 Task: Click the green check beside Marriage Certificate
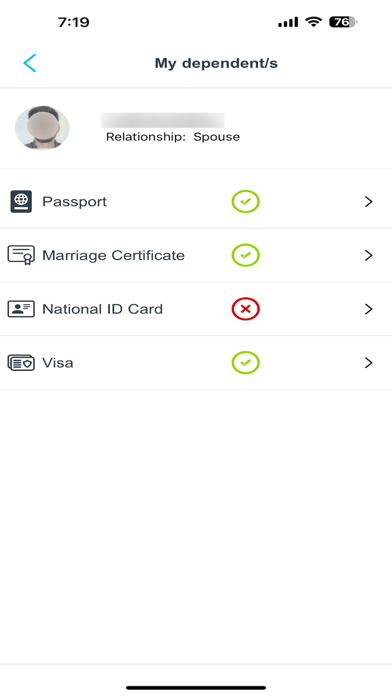245,255
